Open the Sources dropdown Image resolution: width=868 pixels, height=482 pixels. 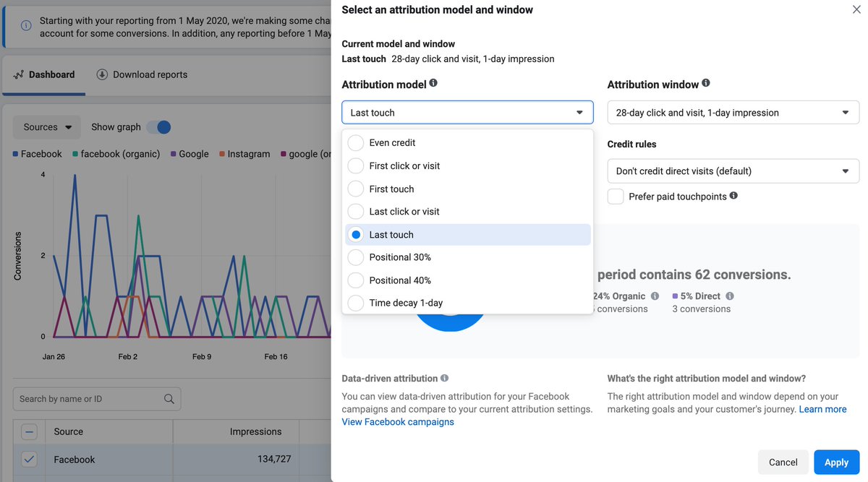pyautogui.click(x=47, y=127)
